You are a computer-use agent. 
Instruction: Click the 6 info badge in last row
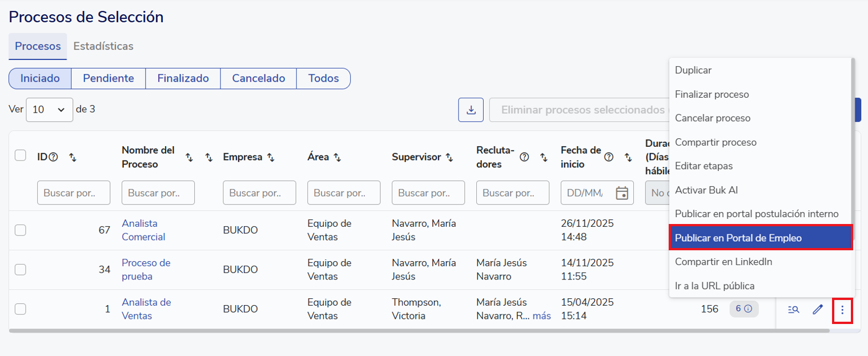point(744,309)
